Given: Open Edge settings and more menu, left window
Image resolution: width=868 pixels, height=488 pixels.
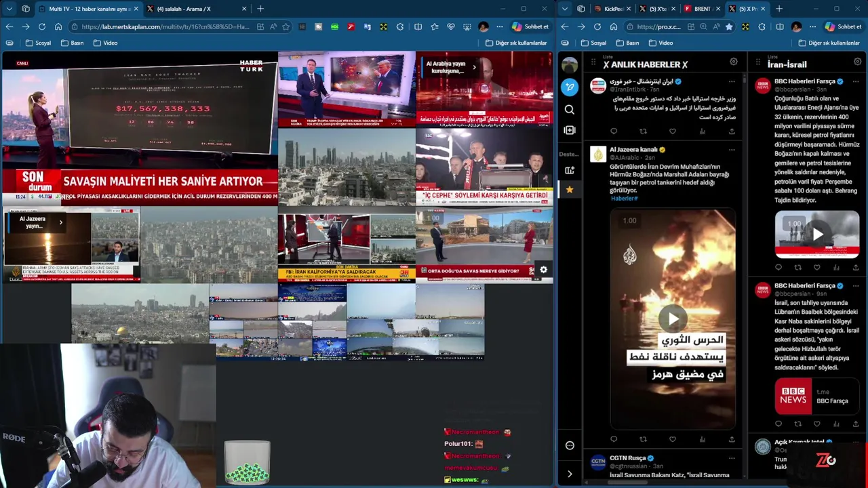Looking at the screenshot, I should pyautogui.click(x=500, y=26).
